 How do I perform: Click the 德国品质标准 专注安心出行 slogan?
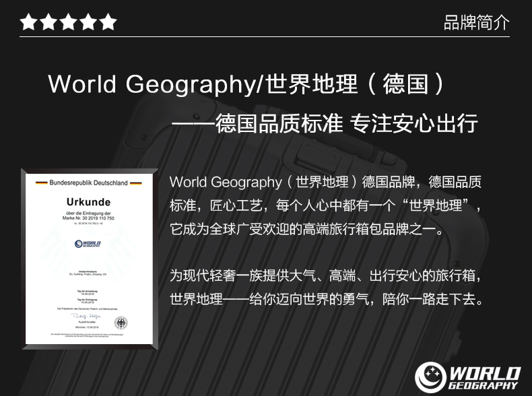click(x=325, y=123)
